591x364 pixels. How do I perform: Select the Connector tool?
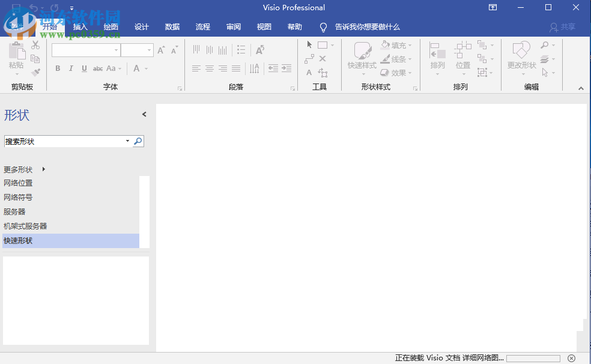click(x=309, y=59)
